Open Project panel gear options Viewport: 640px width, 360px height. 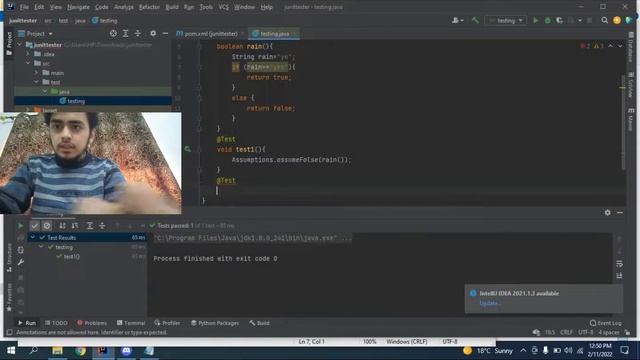click(x=153, y=33)
